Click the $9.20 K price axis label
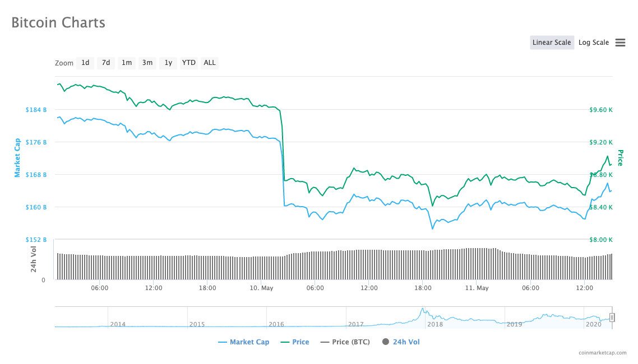The width and height of the screenshot is (638, 364). (601, 142)
